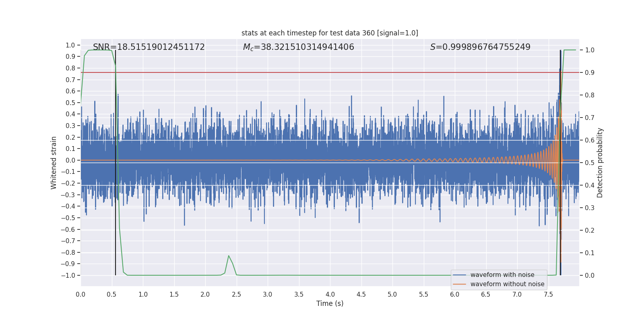Click the 'Time (s)' x-axis label

[x=330, y=303]
